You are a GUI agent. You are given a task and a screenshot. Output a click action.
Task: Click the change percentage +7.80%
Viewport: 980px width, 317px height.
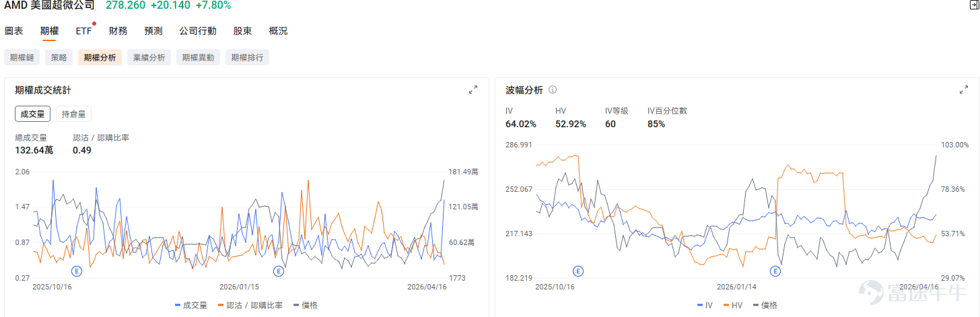click(213, 5)
